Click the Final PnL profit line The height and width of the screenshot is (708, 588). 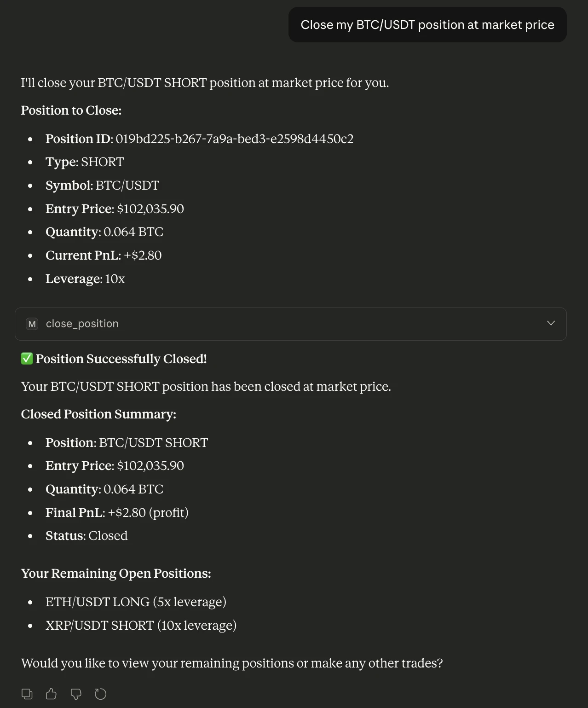117,513
